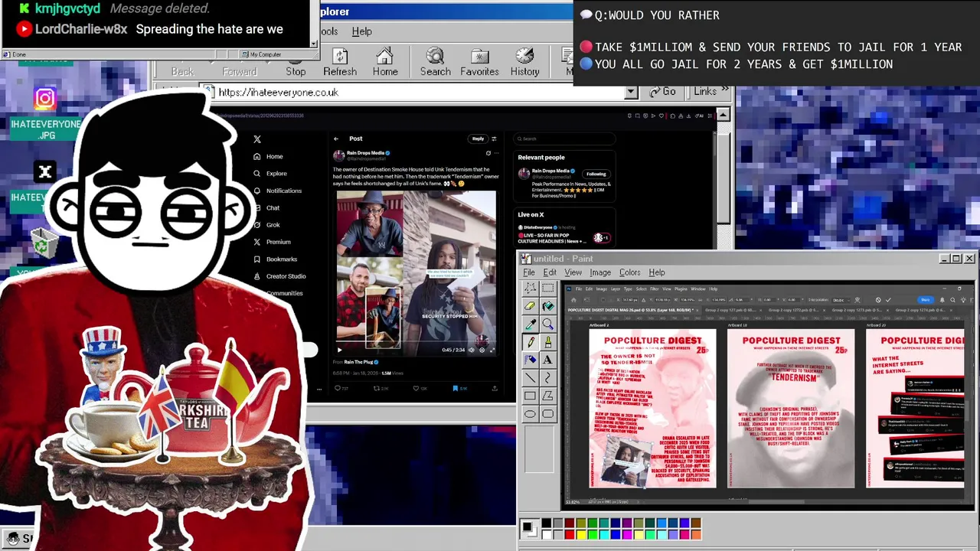This screenshot has height=551, width=980.
Task: Choose the Ellipse shape tool in Paint
Action: pyautogui.click(x=530, y=414)
